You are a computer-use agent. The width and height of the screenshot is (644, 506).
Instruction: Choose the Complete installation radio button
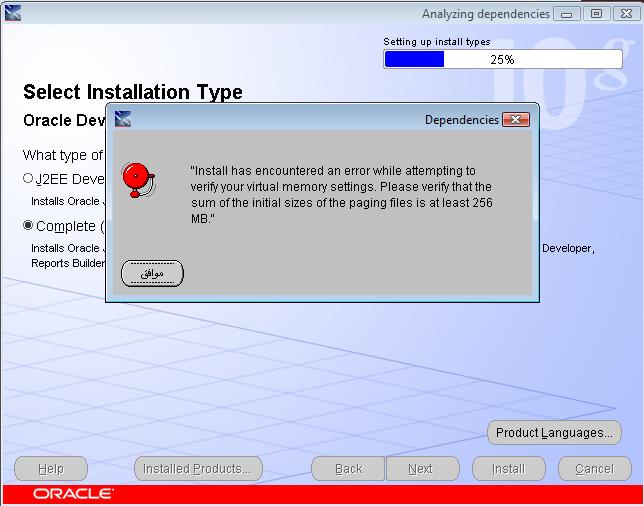point(28,226)
